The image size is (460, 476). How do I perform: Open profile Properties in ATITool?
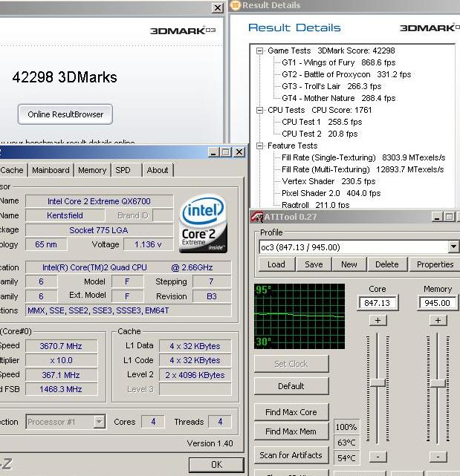coord(435,264)
